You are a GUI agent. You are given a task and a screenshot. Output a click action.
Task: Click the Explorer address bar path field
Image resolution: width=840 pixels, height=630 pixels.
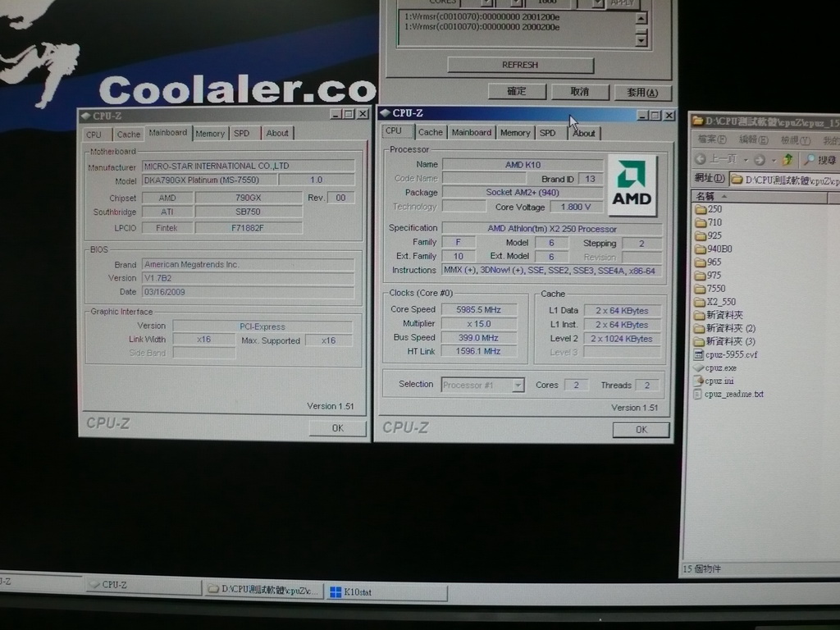pos(784,180)
